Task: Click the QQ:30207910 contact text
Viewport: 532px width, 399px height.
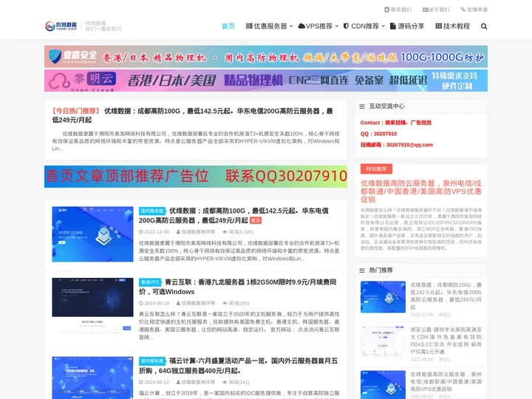Action: pyautogui.click(x=378, y=134)
